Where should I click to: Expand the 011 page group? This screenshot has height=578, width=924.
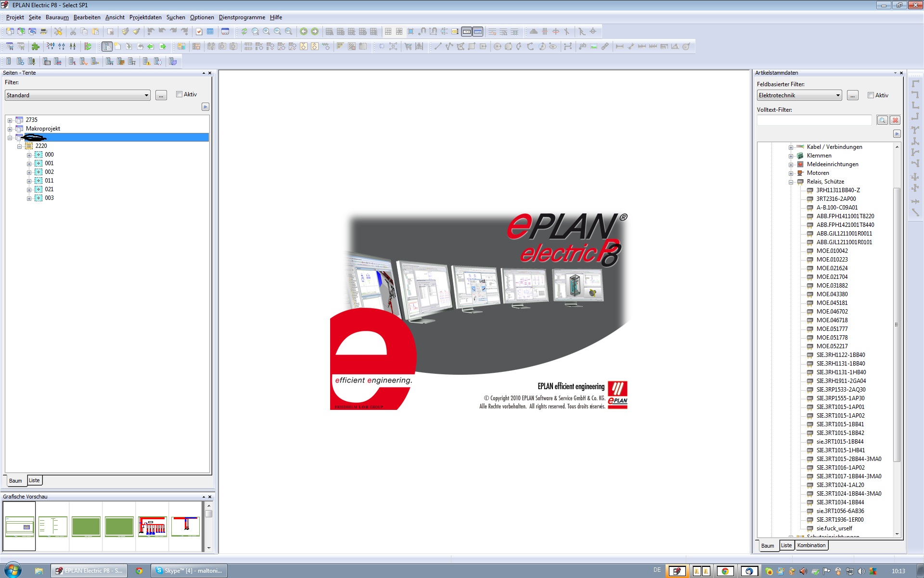tap(29, 181)
